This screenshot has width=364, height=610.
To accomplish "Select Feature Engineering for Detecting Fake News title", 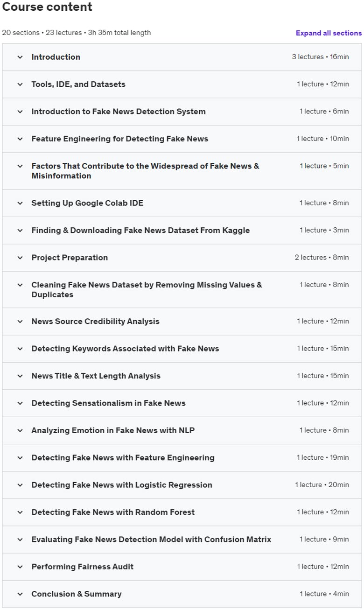I will (x=120, y=139).
